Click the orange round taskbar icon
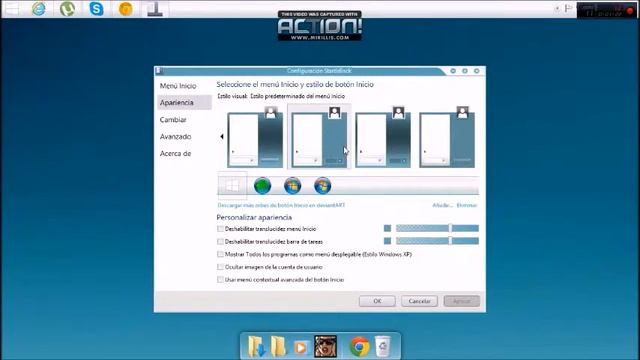 [x=125, y=9]
